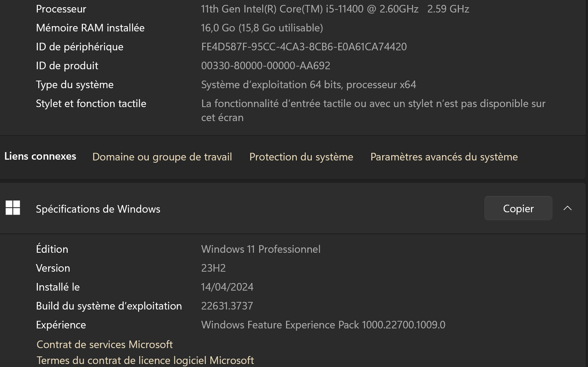Screen dimensions: 588x367
Task: Click the product ID value 00330-80000-00000-AA692
Action: (266, 65)
